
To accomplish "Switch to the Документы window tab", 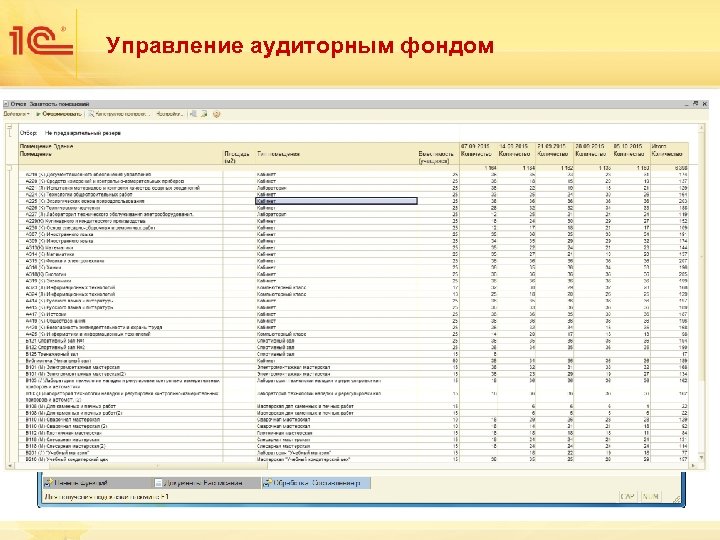I will click(205, 483).
